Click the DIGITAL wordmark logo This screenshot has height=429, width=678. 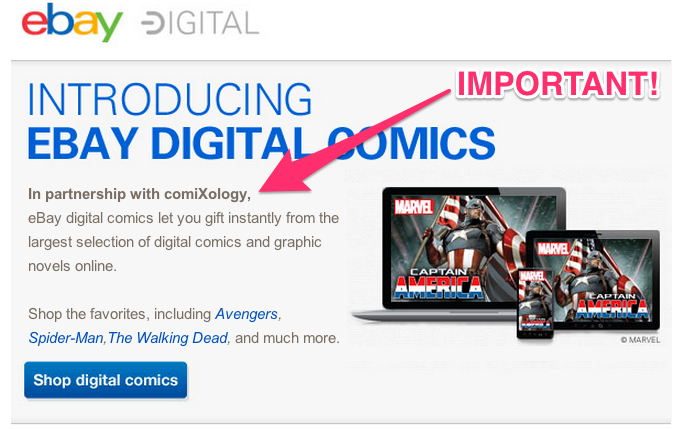point(200,23)
